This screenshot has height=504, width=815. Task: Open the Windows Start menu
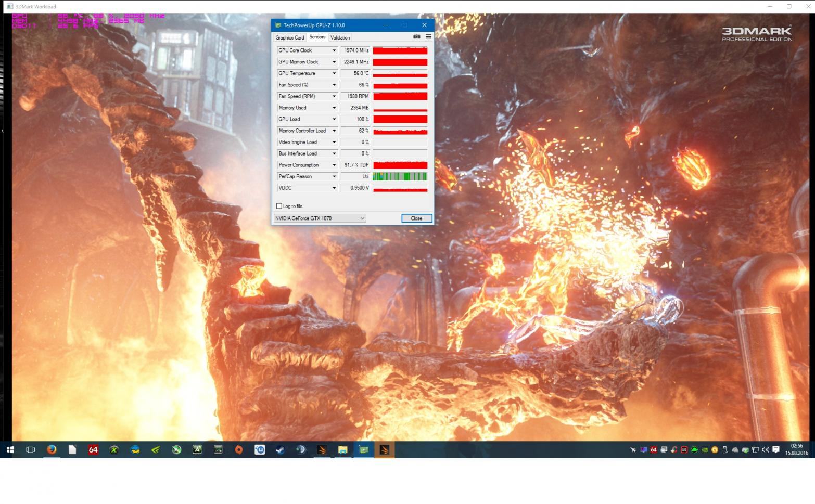(10, 450)
